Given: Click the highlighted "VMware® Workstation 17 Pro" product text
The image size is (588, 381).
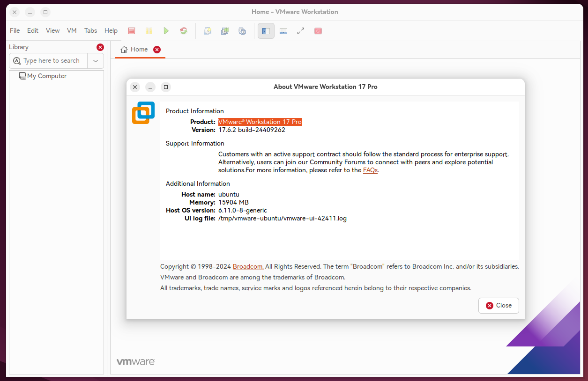Looking at the screenshot, I should pos(260,122).
